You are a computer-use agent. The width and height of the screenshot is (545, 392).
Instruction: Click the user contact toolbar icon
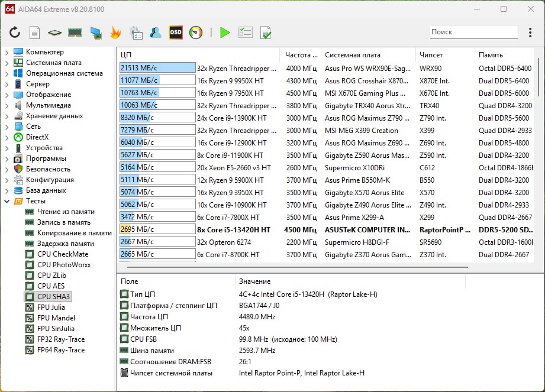tap(156, 33)
